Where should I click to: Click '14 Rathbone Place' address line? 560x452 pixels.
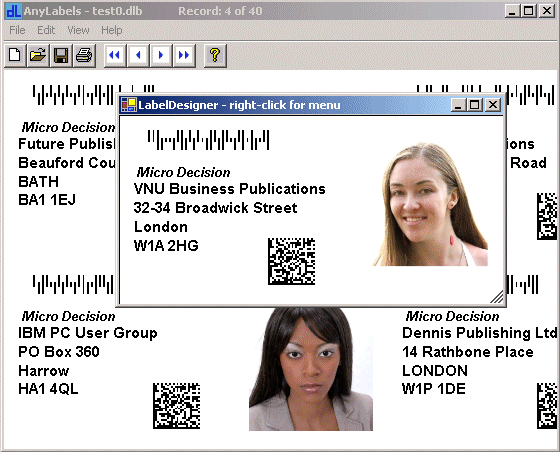468,352
